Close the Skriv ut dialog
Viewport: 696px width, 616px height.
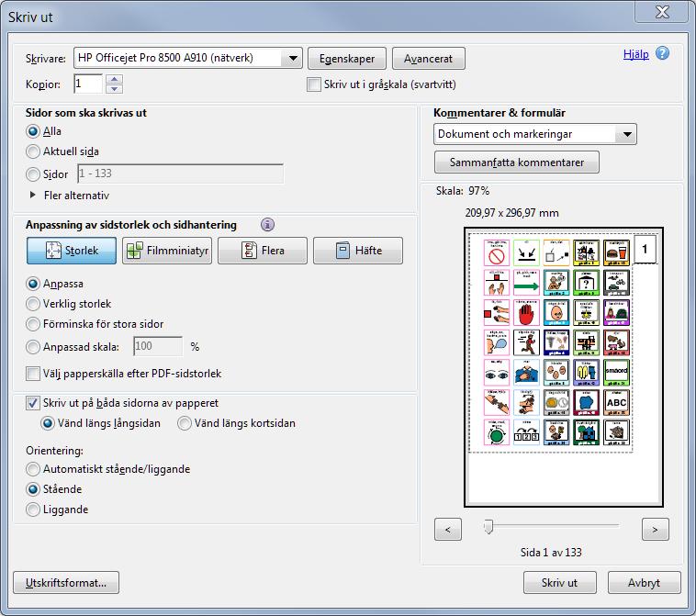tap(662, 12)
